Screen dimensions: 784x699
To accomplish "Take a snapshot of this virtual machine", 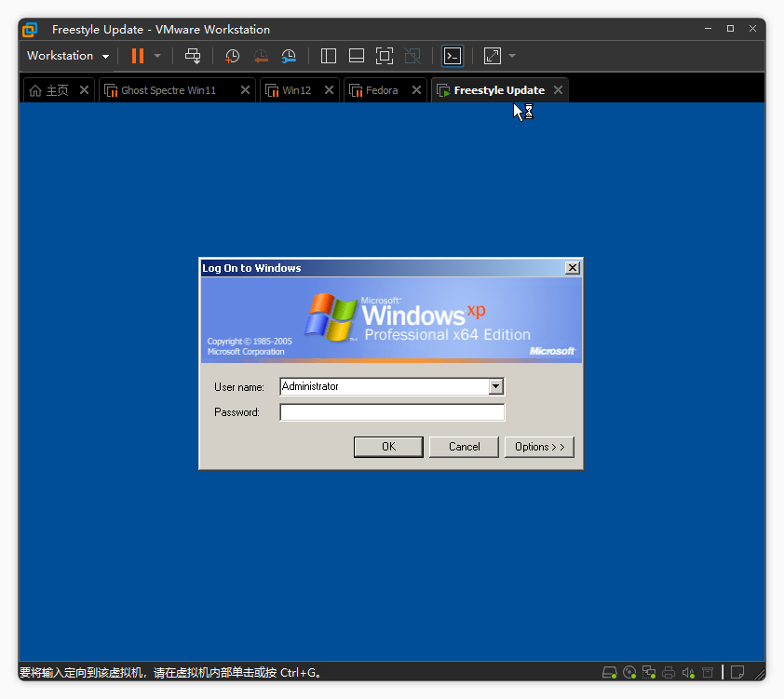I will pyautogui.click(x=232, y=56).
